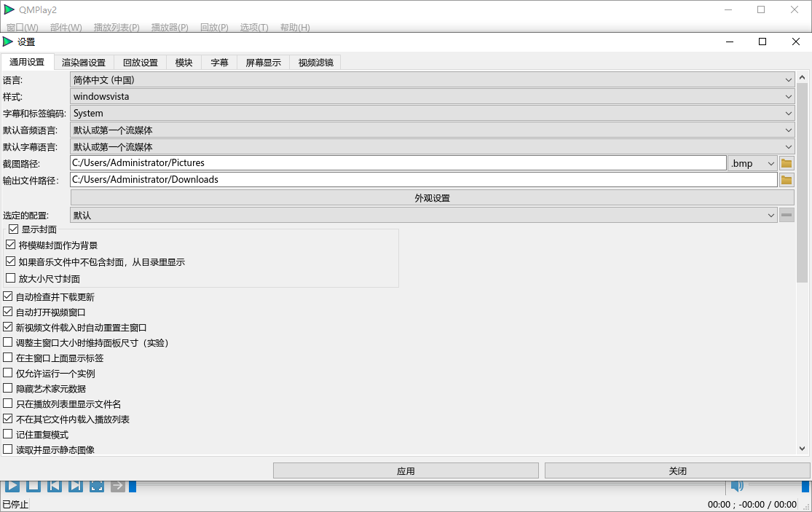Click the previous track button
The width and height of the screenshot is (812, 512).
55,486
